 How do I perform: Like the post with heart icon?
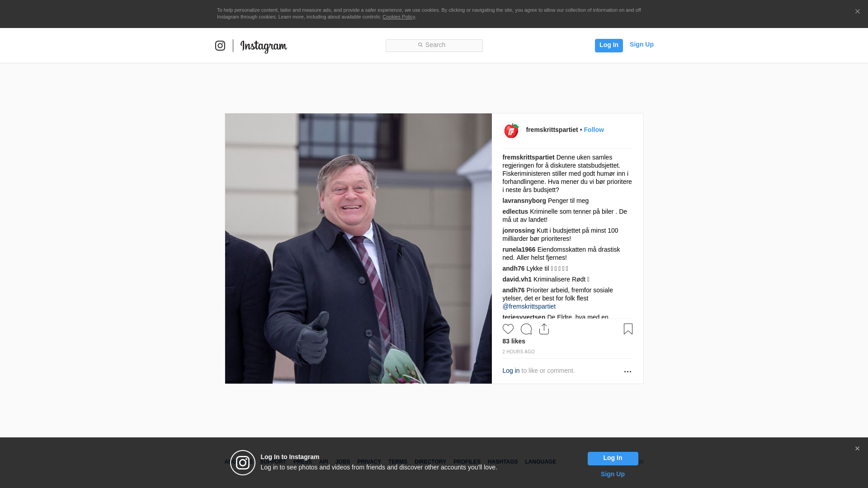508,329
